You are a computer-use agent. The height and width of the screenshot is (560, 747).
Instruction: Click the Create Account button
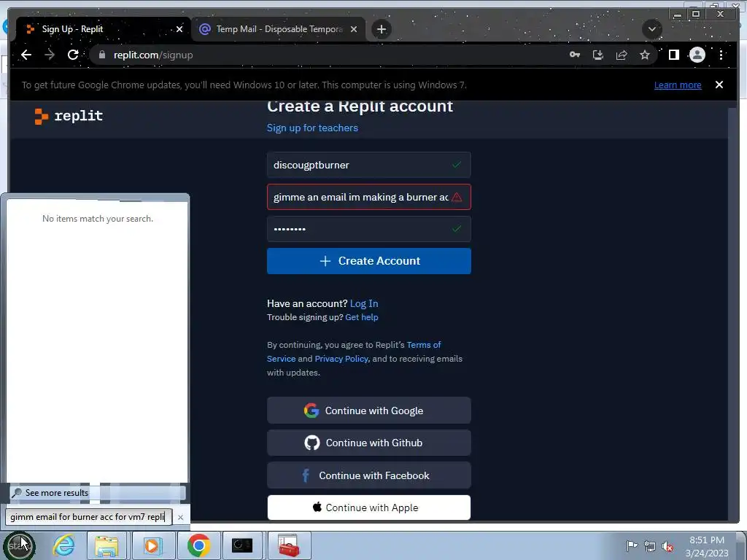coord(368,261)
